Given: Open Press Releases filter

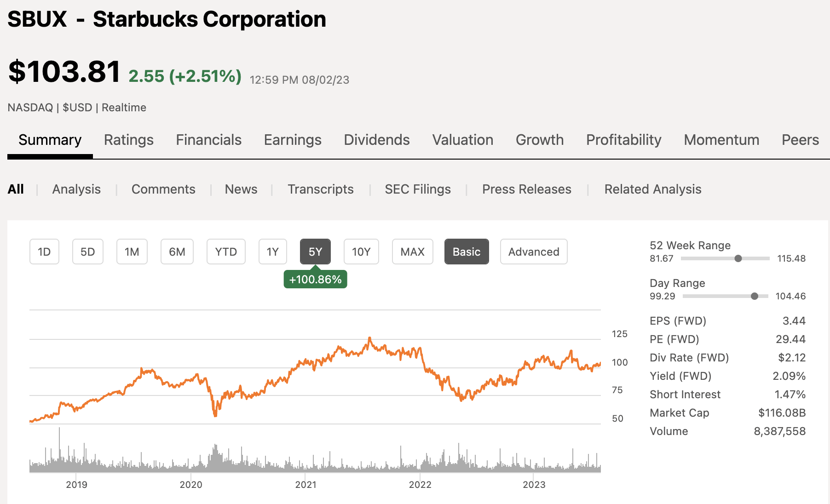Looking at the screenshot, I should point(527,189).
